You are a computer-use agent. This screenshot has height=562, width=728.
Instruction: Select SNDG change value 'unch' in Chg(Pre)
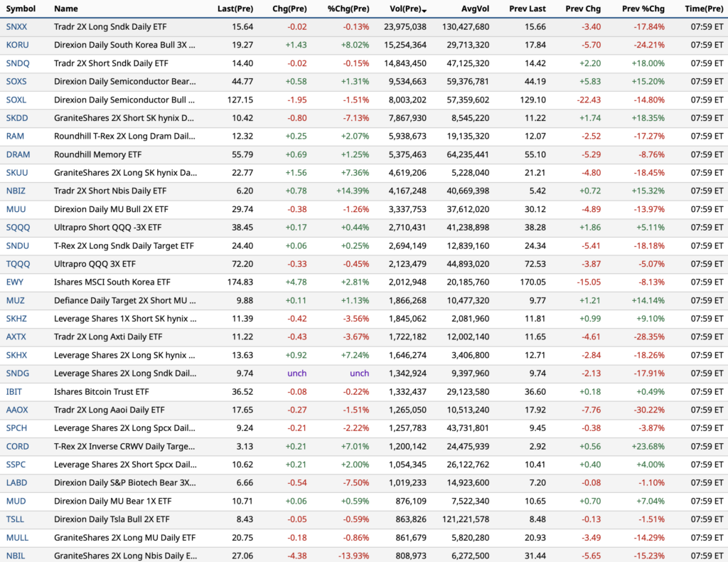pyautogui.click(x=297, y=373)
